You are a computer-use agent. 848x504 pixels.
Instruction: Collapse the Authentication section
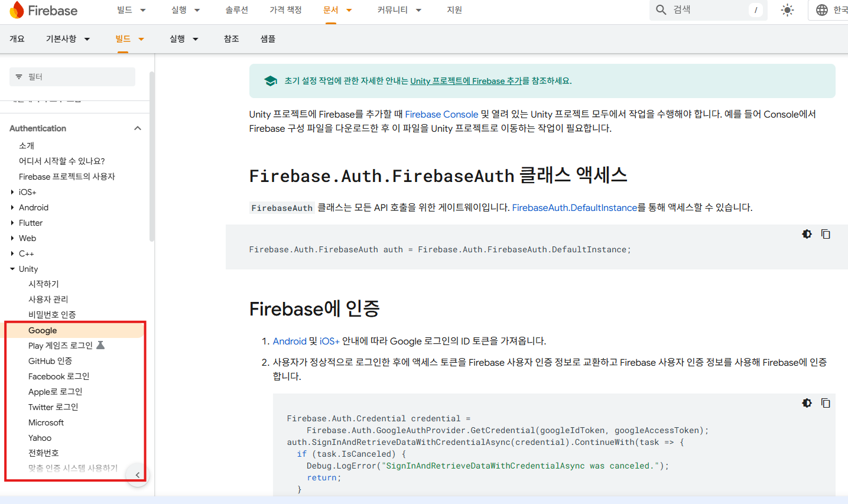138,128
